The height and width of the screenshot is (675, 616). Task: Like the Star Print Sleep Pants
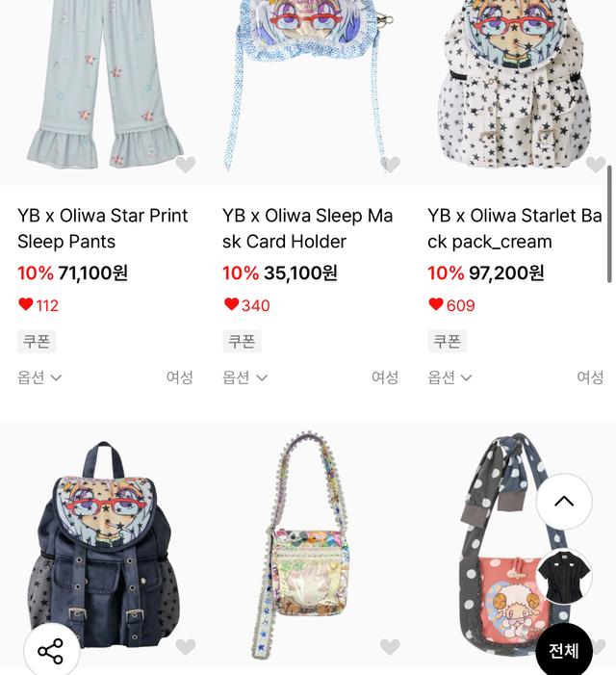click(x=186, y=164)
